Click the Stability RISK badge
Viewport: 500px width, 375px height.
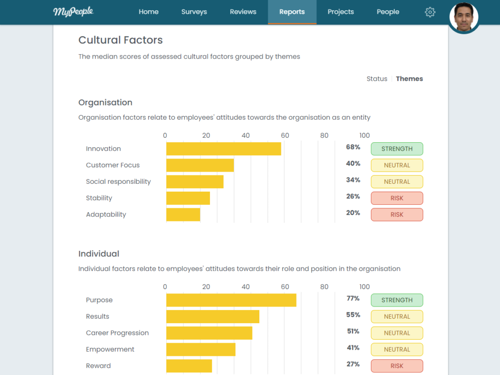[397, 198]
